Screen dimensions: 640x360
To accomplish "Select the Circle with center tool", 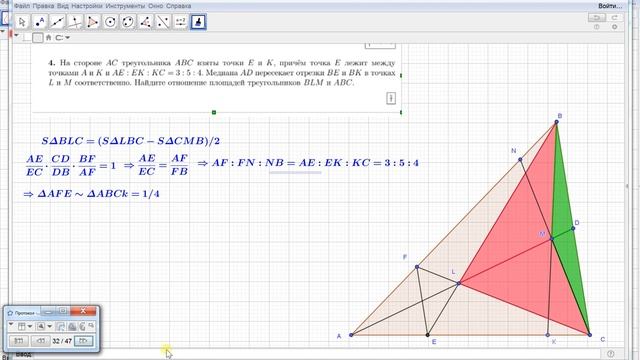I will coord(110,22).
